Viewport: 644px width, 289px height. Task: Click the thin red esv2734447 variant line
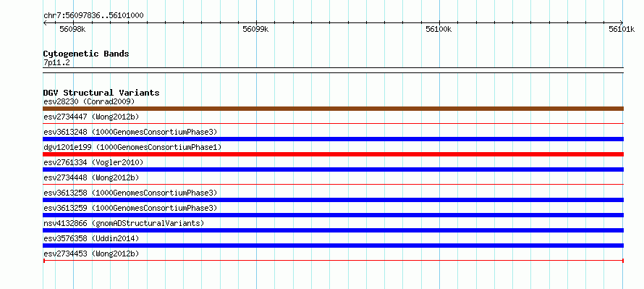click(333, 123)
